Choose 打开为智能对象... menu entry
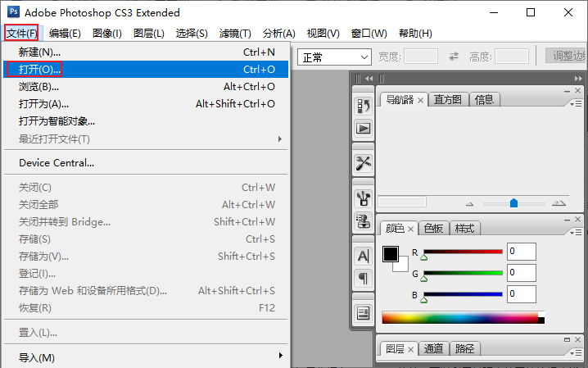588x368 pixels. (146, 121)
